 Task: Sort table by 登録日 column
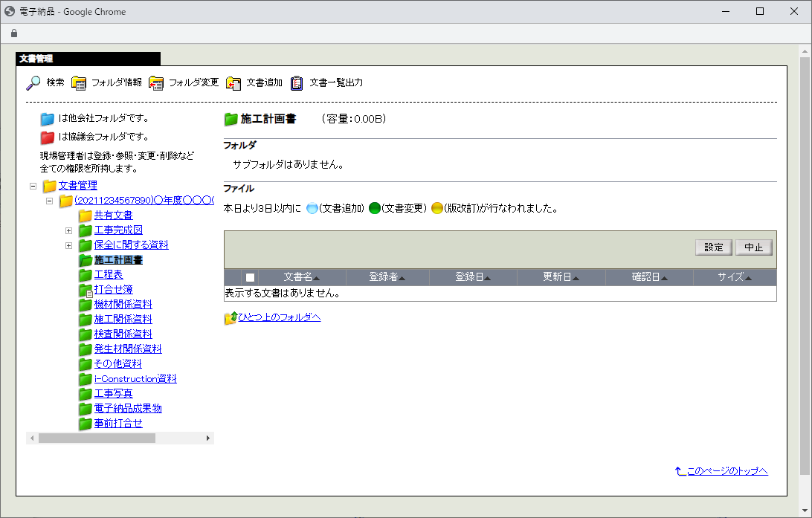tap(473, 277)
